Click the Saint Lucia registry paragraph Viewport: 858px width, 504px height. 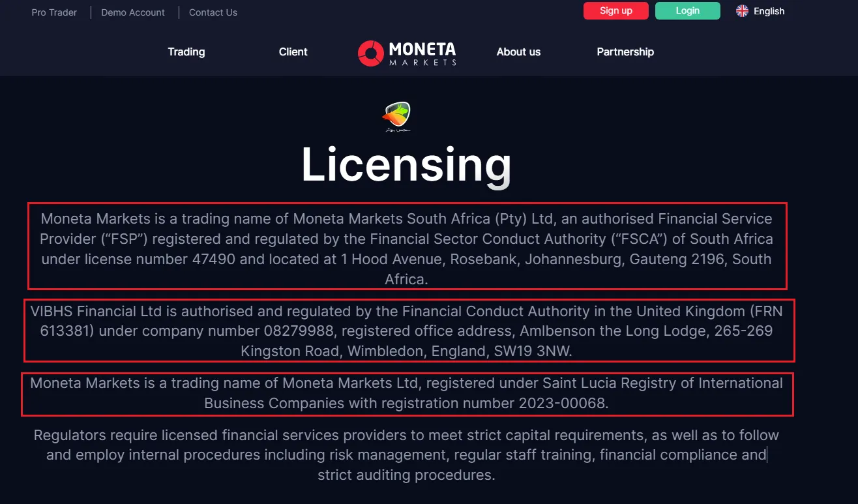point(407,393)
